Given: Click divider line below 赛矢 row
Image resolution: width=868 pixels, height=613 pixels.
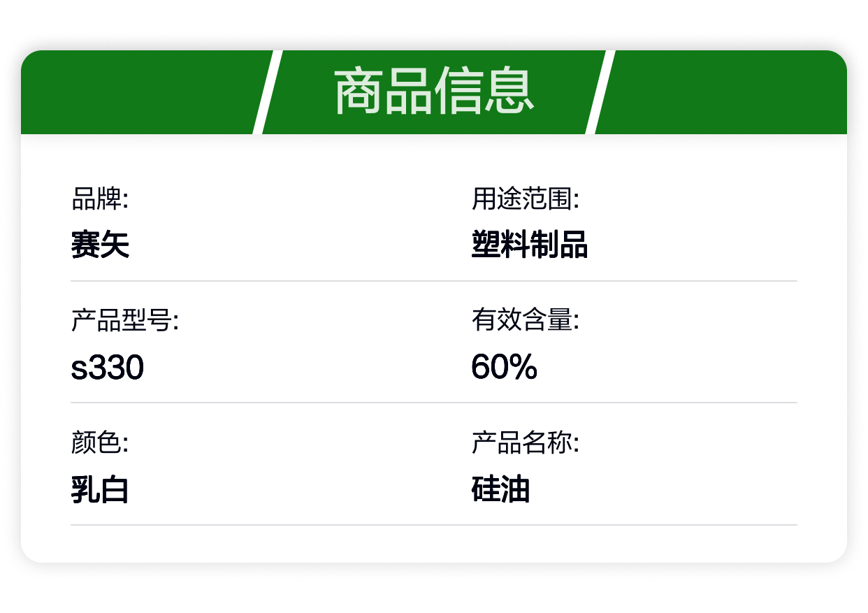Looking at the screenshot, I should 434,281.
